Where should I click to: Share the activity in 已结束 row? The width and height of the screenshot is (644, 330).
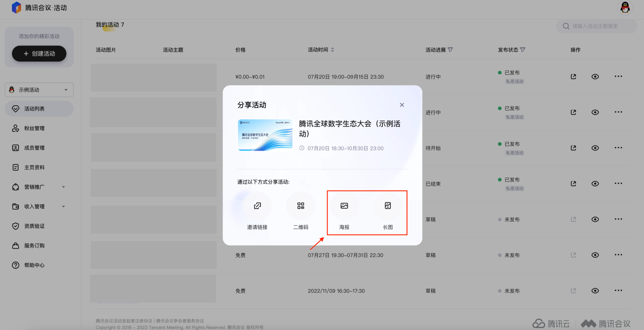tap(574, 184)
